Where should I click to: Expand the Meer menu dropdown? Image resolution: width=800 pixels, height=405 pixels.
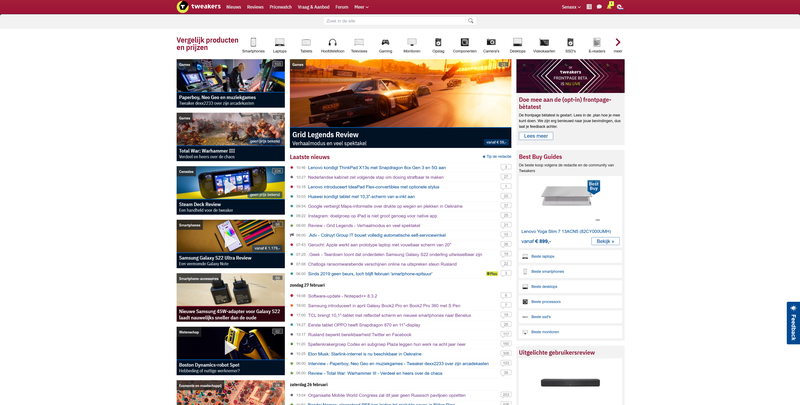(361, 7)
